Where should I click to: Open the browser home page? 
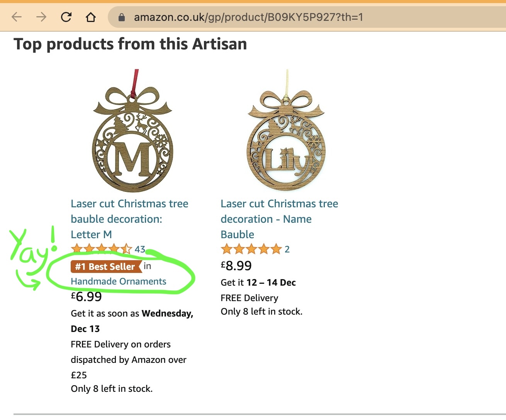click(x=90, y=17)
